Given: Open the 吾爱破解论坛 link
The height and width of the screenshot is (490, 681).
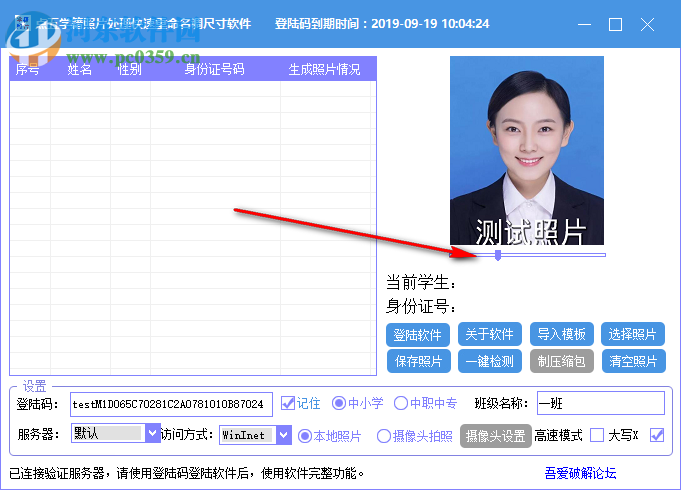Looking at the screenshot, I should pyautogui.click(x=580, y=473).
